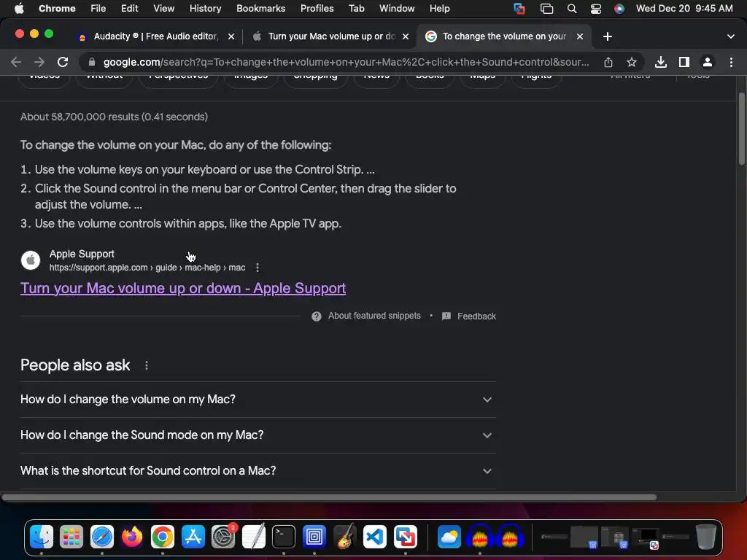This screenshot has height=560, width=747.
Task: Open System Settings from the Dock
Action: 223,537
